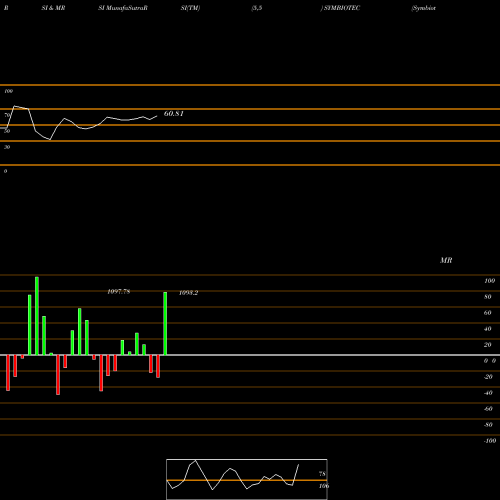Viewport: 500px width, 500px height.
Task: Select the 1097.78 price label
Action: (119, 292)
